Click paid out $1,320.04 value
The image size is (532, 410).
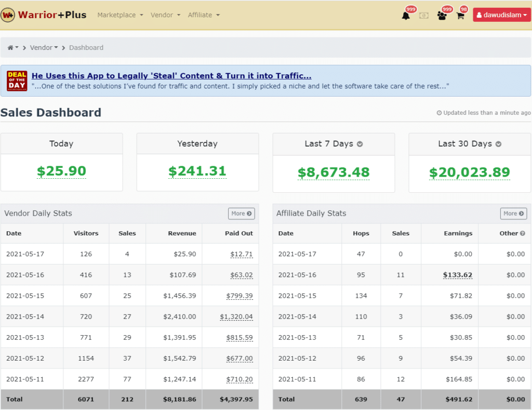[236, 316]
